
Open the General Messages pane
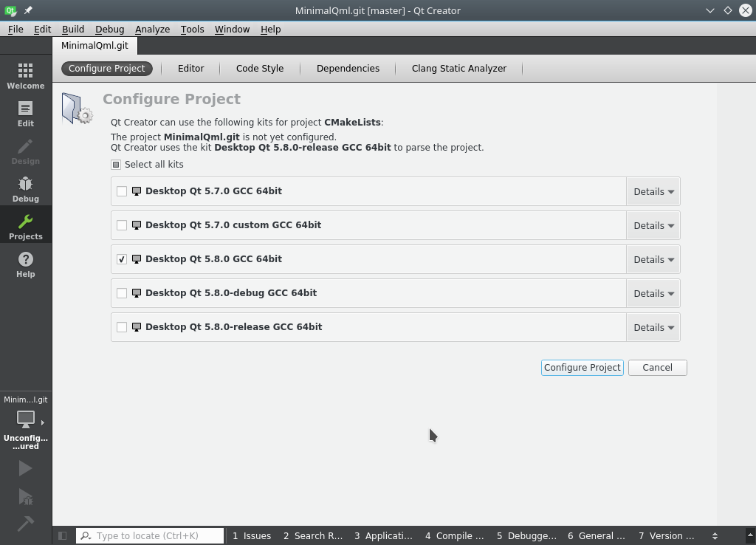pos(597,536)
